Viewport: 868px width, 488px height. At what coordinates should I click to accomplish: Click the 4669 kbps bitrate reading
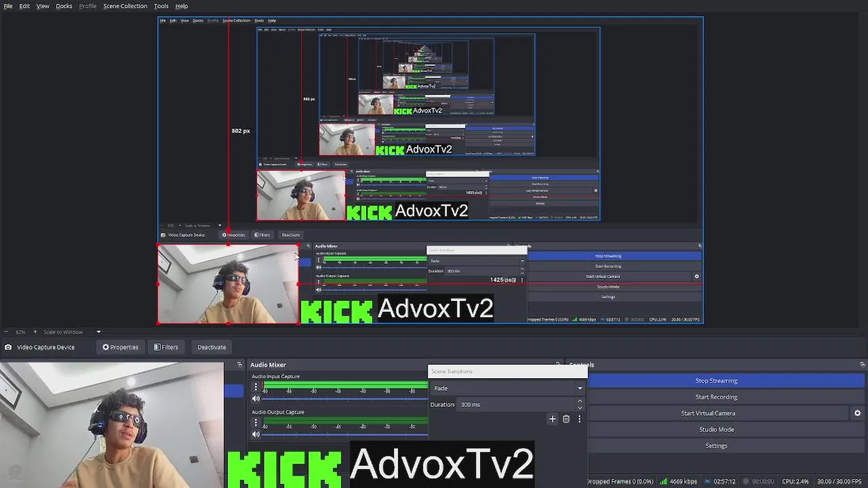(683, 482)
